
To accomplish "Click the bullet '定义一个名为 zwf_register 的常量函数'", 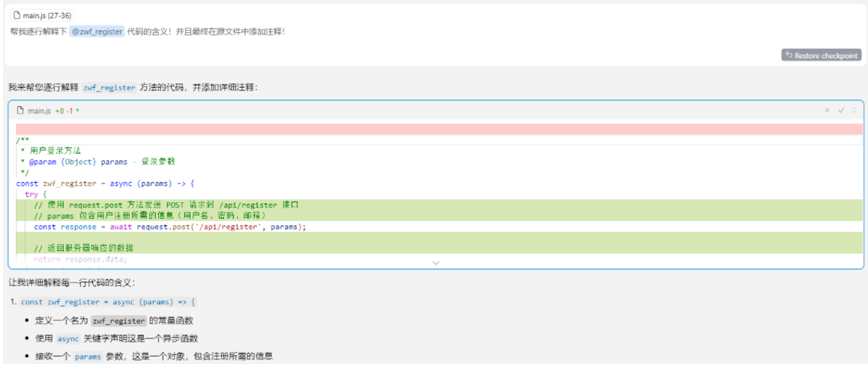I will 114,321.
